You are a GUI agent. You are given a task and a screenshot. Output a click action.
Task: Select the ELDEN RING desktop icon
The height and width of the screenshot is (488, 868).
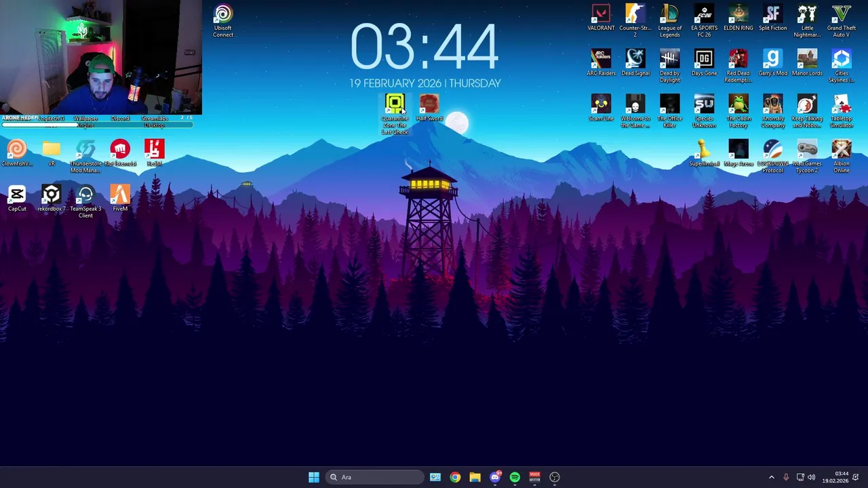(738, 18)
